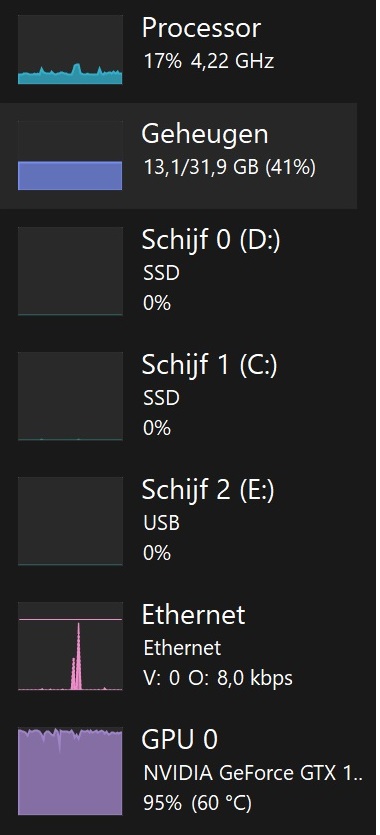Click the 95% (60 °C) GPU reading
380x835 pixels.
tap(197, 803)
